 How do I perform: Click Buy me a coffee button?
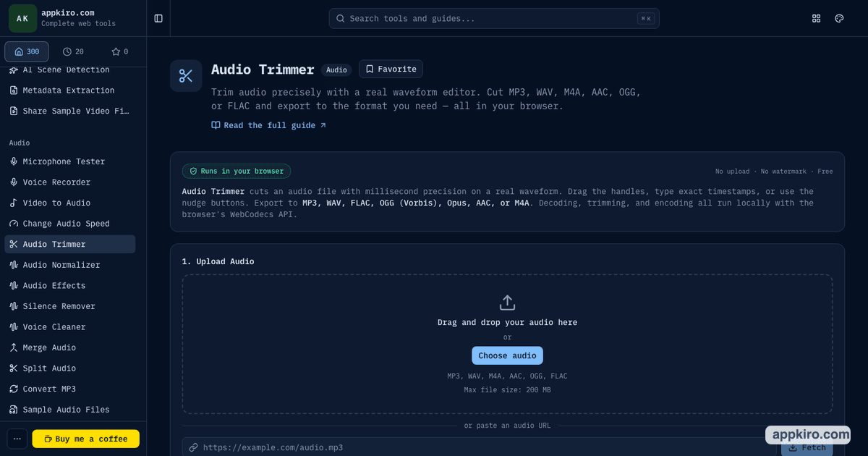coord(85,439)
